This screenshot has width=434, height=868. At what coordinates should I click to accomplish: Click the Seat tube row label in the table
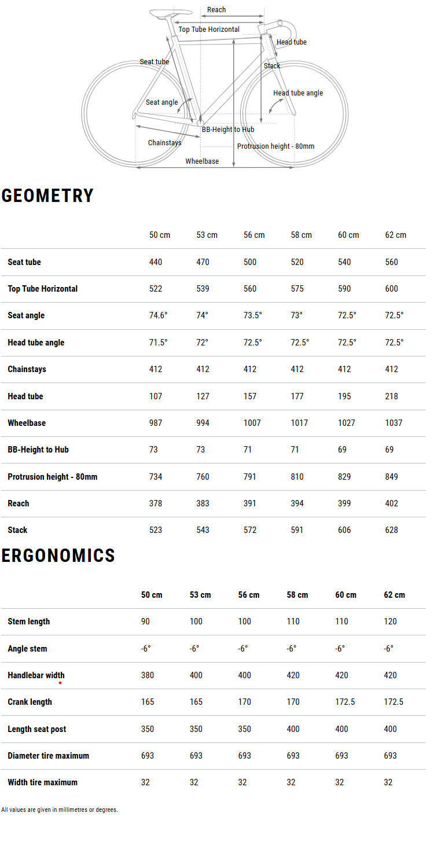click(x=24, y=262)
